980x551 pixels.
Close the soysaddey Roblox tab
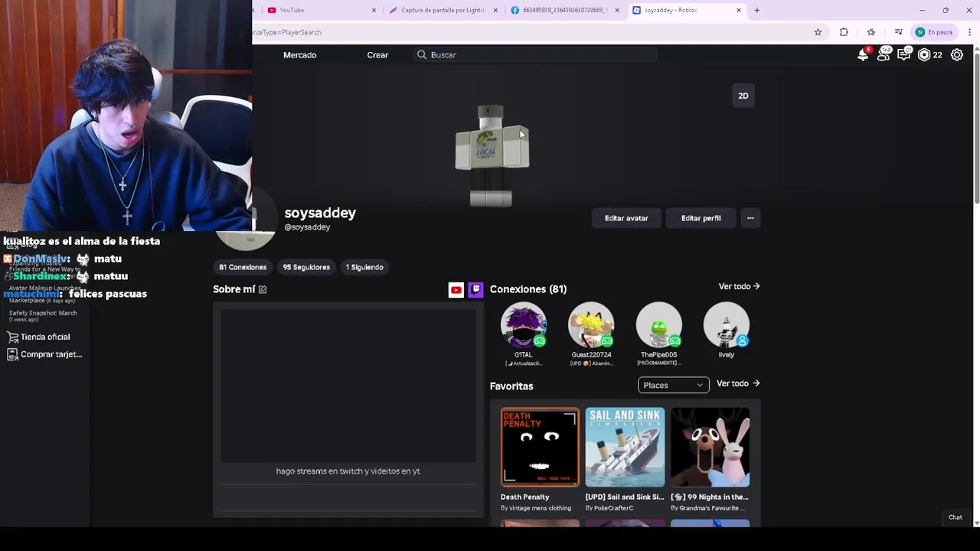739,10
